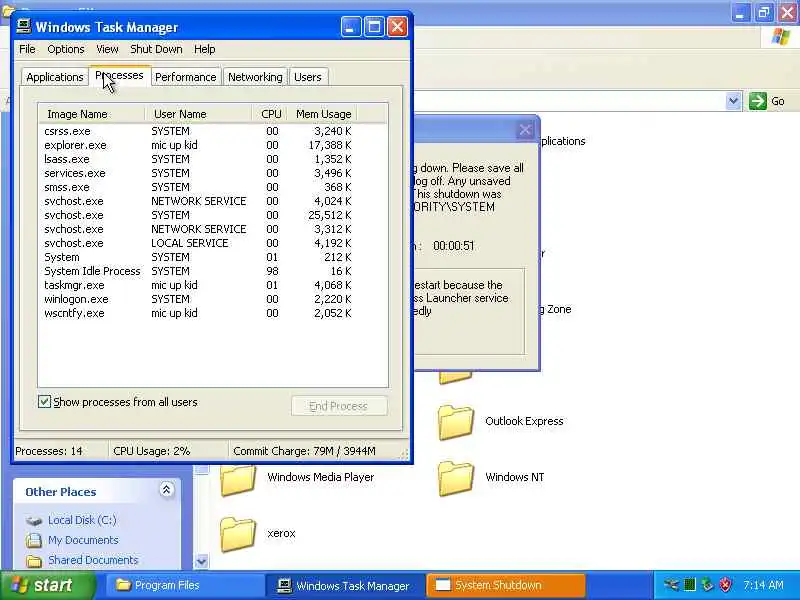The width and height of the screenshot is (800, 600).
Task: Select svchost.exe run by LOCAL SERVICE
Action: pos(198,243)
